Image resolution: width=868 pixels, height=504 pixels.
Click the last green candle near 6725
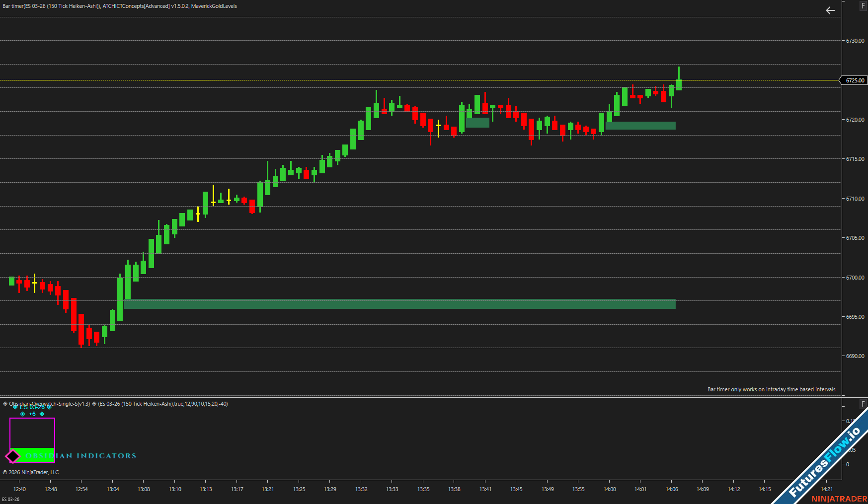tap(679, 84)
